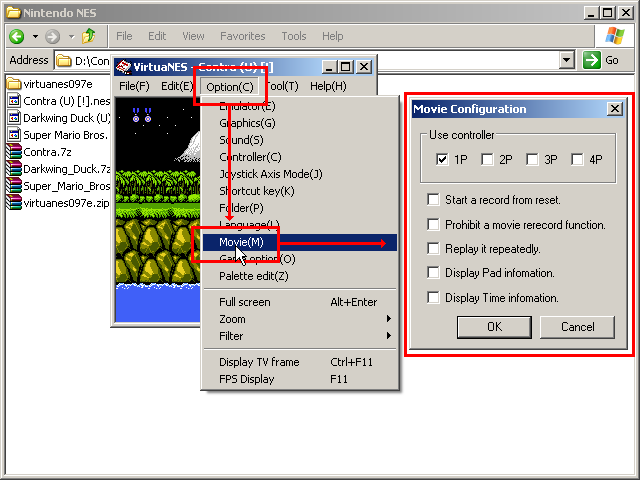Select the virtuanes097e folder icon

coord(14,84)
